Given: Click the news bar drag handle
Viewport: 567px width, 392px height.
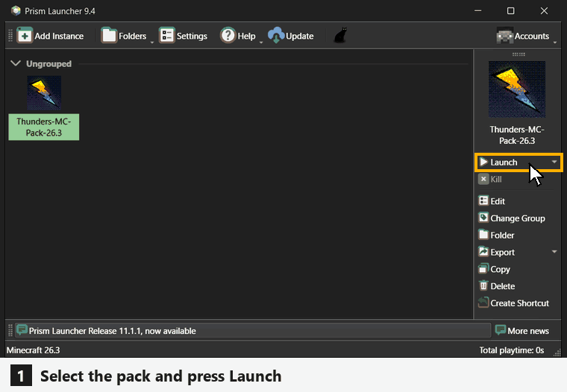Looking at the screenshot, I should pos(10,331).
